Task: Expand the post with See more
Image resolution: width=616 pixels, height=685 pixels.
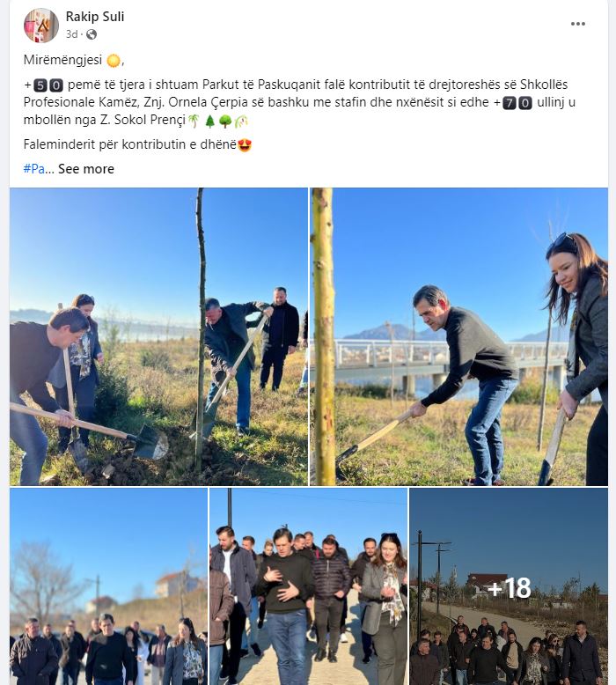Action: pyautogui.click(x=86, y=169)
